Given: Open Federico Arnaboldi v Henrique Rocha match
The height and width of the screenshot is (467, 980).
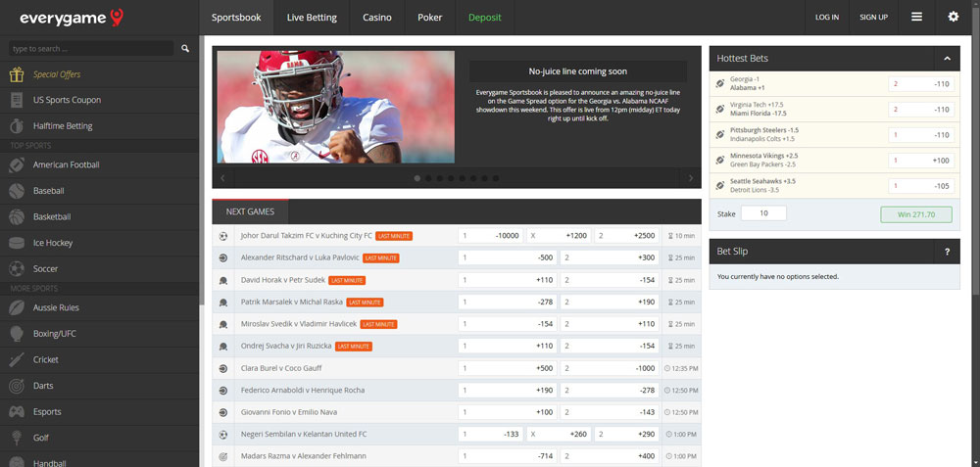Looking at the screenshot, I should [x=303, y=391].
